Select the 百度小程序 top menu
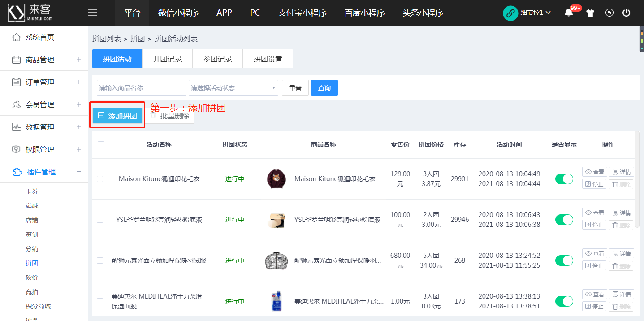The image size is (644, 321). coord(365,13)
